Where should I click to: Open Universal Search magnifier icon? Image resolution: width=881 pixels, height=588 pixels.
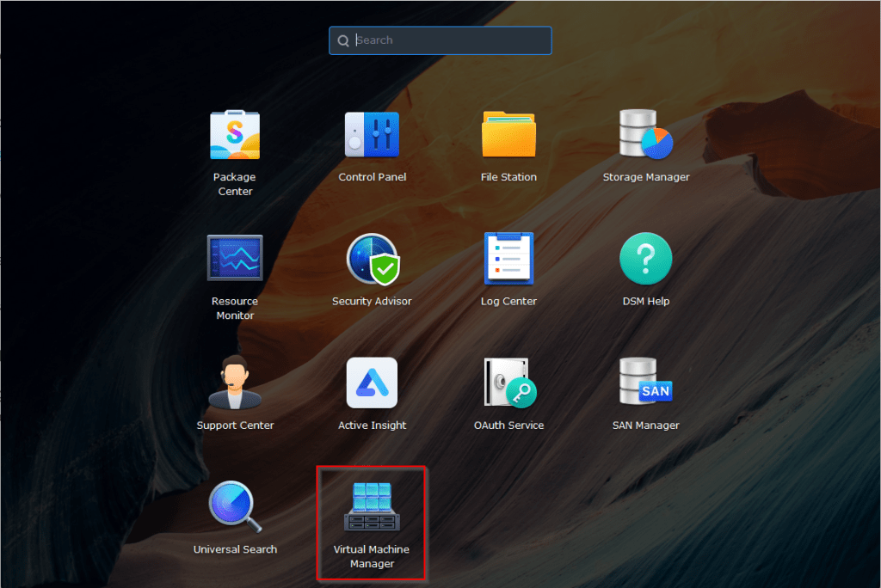pos(235,506)
